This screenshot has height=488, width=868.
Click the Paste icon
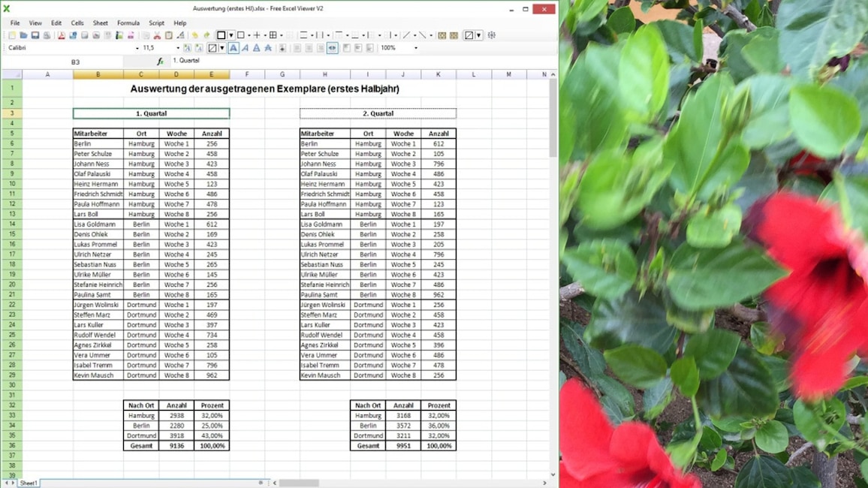tap(168, 35)
